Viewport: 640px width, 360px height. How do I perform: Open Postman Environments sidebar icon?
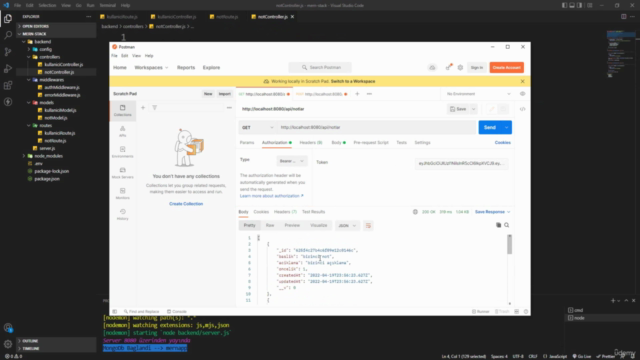click(x=122, y=152)
